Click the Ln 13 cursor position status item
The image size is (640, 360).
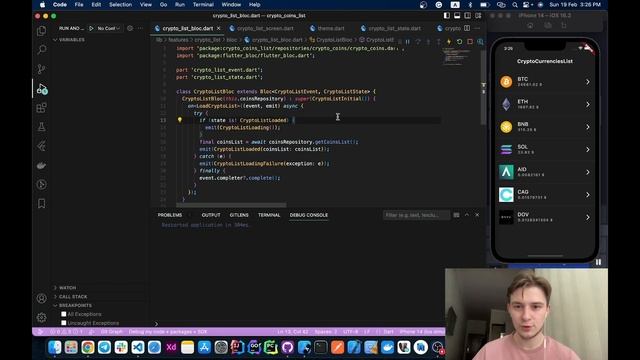[293, 332]
